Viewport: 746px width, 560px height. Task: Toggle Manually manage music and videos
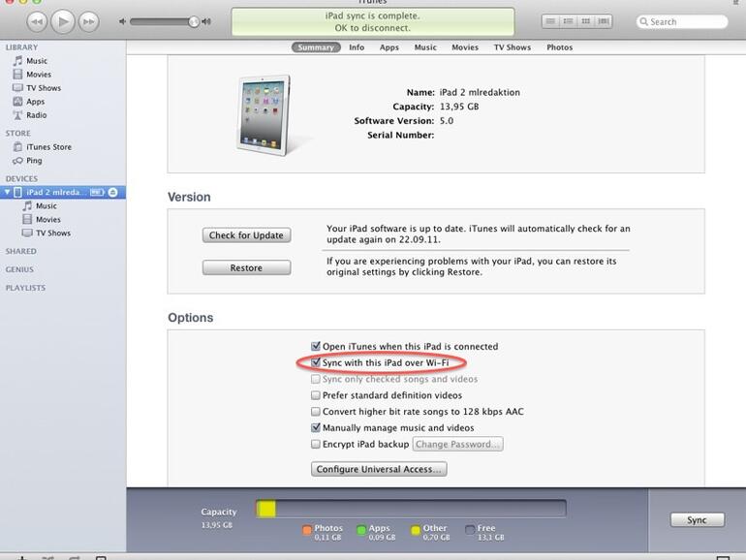pos(316,427)
